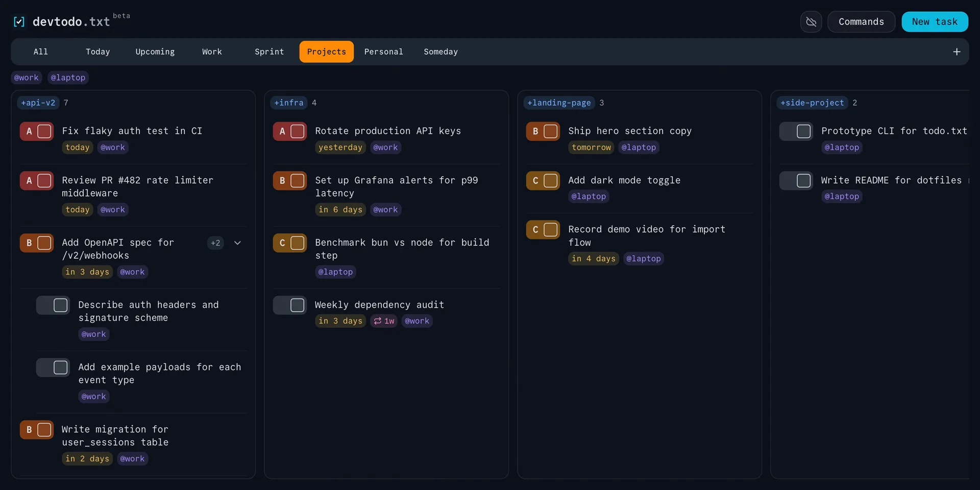Complete Set up Grafana alerts task
The width and height of the screenshot is (980, 490).
(298, 181)
